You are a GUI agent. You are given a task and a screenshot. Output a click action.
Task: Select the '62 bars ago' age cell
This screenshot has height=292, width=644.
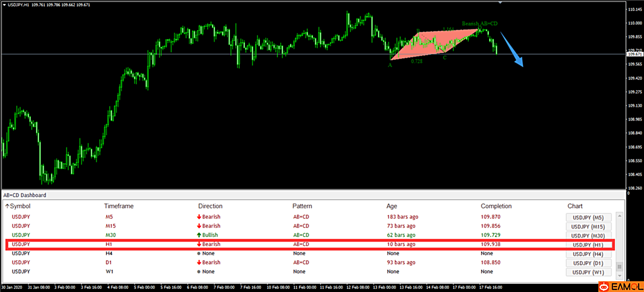401,235
